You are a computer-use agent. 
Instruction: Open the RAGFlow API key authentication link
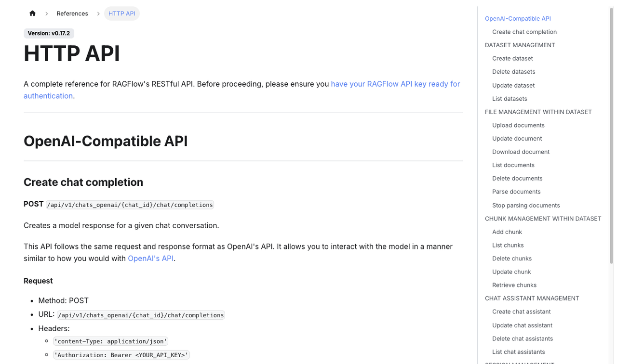242,90
